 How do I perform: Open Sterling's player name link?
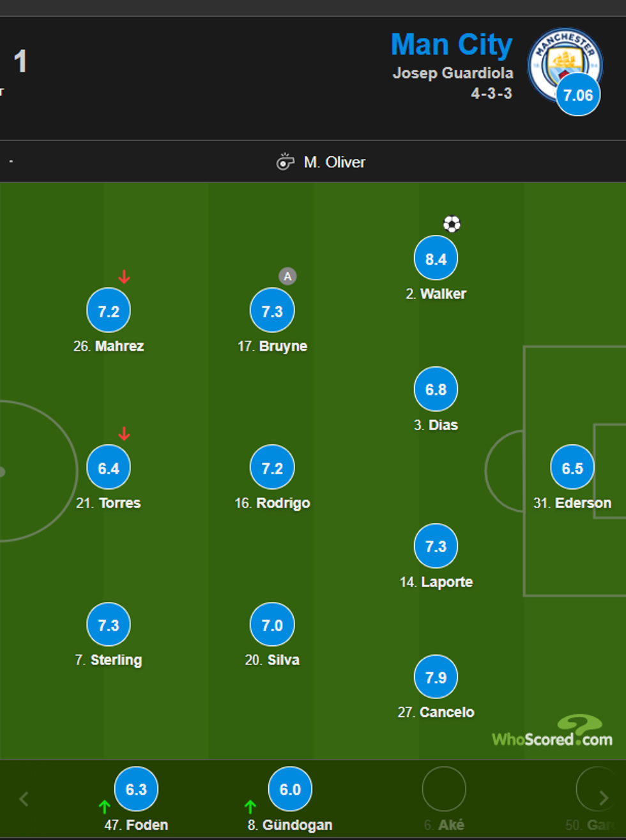[116, 660]
